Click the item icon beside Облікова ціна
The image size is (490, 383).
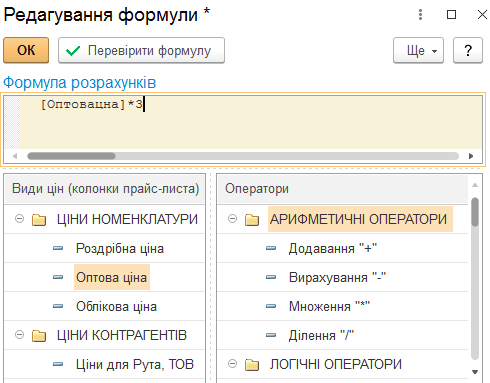click(x=58, y=306)
